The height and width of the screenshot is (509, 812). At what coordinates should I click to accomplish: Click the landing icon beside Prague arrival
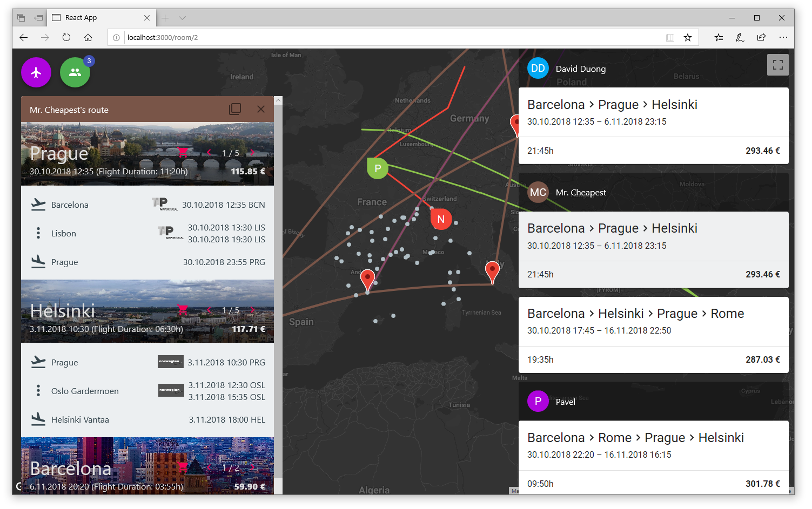click(38, 262)
